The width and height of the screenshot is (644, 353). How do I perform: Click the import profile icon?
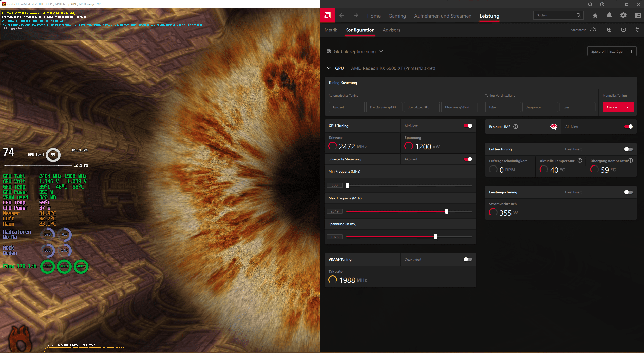point(609,30)
